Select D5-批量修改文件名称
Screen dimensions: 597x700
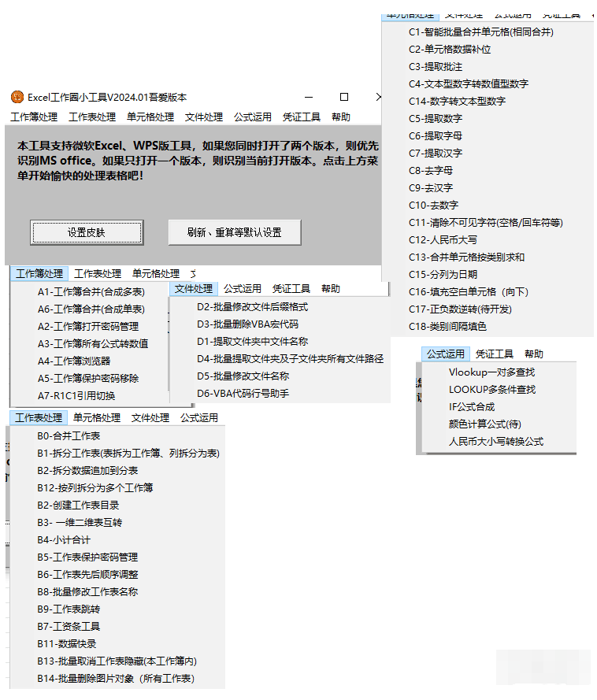click(243, 376)
